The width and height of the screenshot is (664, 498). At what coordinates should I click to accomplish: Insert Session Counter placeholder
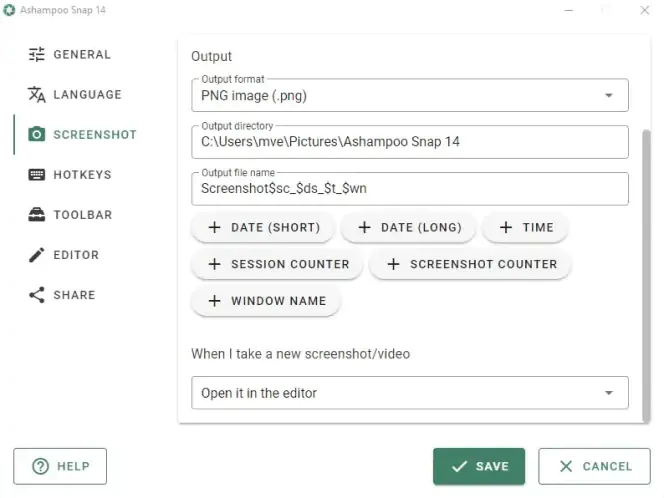tap(278, 264)
